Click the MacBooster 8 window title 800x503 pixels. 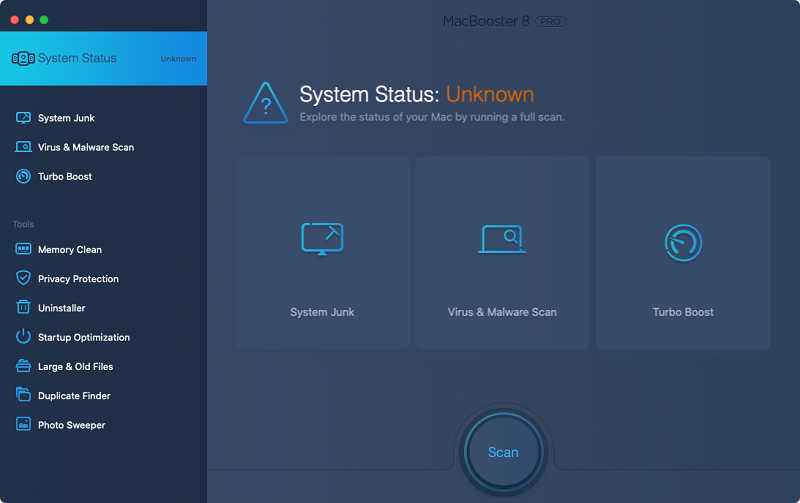click(486, 21)
